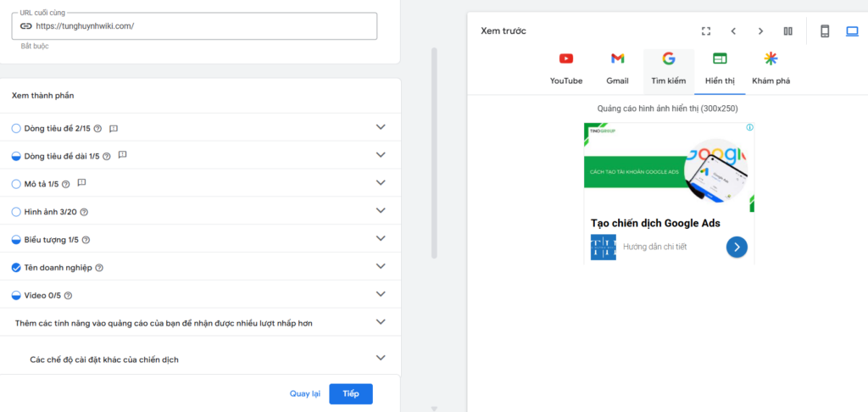Image resolution: width=868 pixels, height=412 pixels.
Task: Expand Các chế độ cài đặt khác section
Action: (381, 358)
